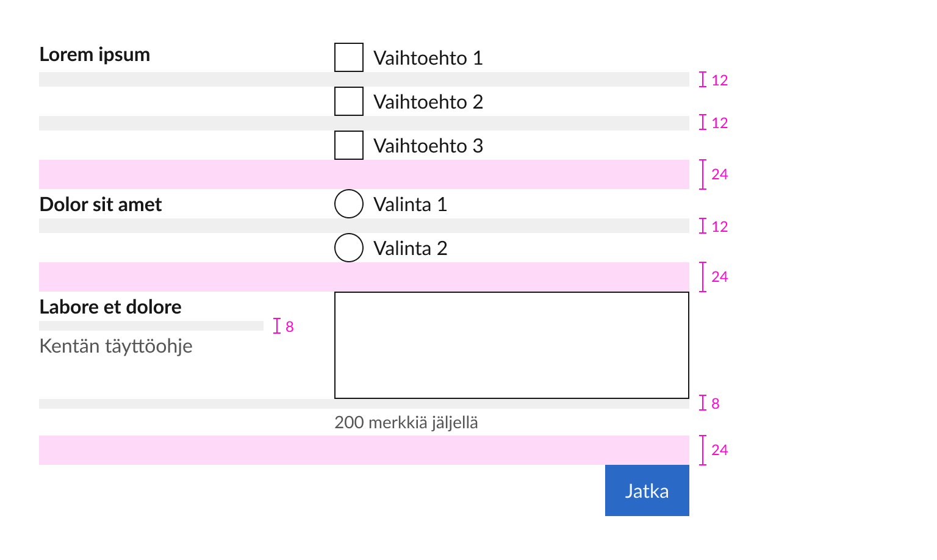Select the Valinta 1 radio button
Screen dimensions: 937x560
[349, 204]
